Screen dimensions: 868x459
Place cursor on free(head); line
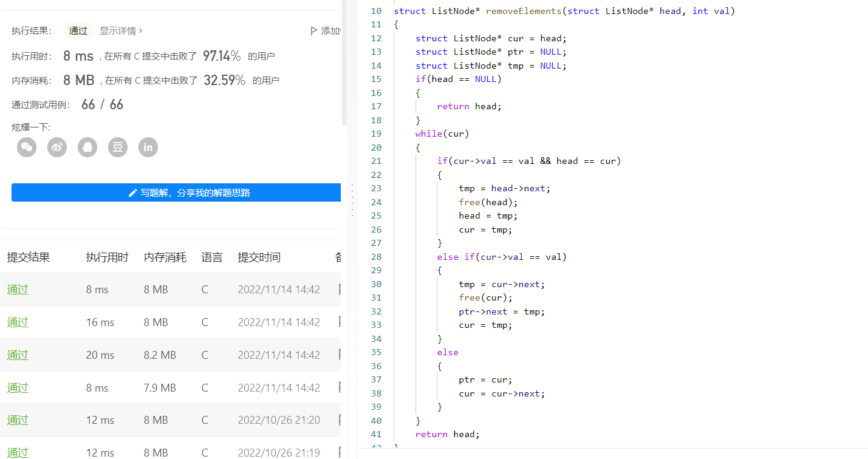pyautogui.click(x=488, y=202)
